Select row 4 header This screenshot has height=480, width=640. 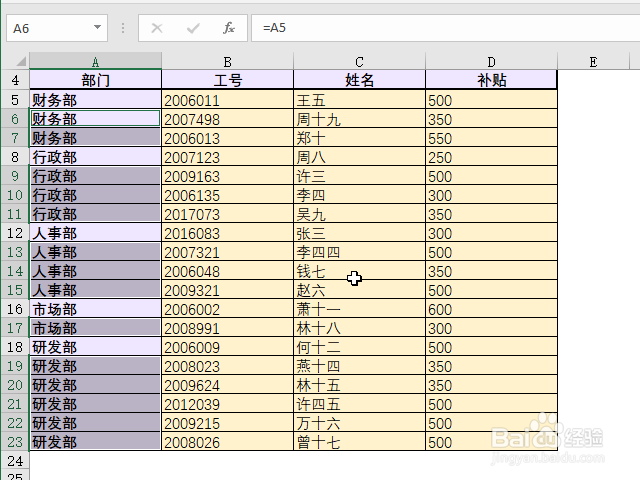(x=15, y=80)
